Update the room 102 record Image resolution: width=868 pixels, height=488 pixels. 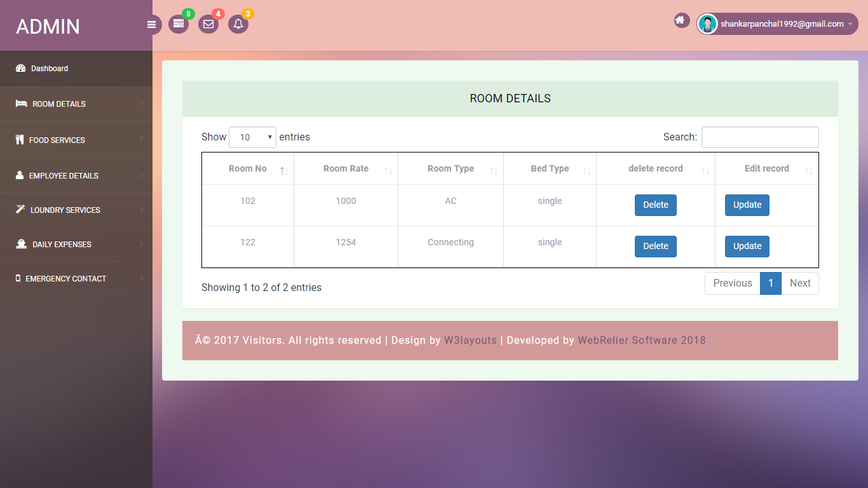coord(747,205)
